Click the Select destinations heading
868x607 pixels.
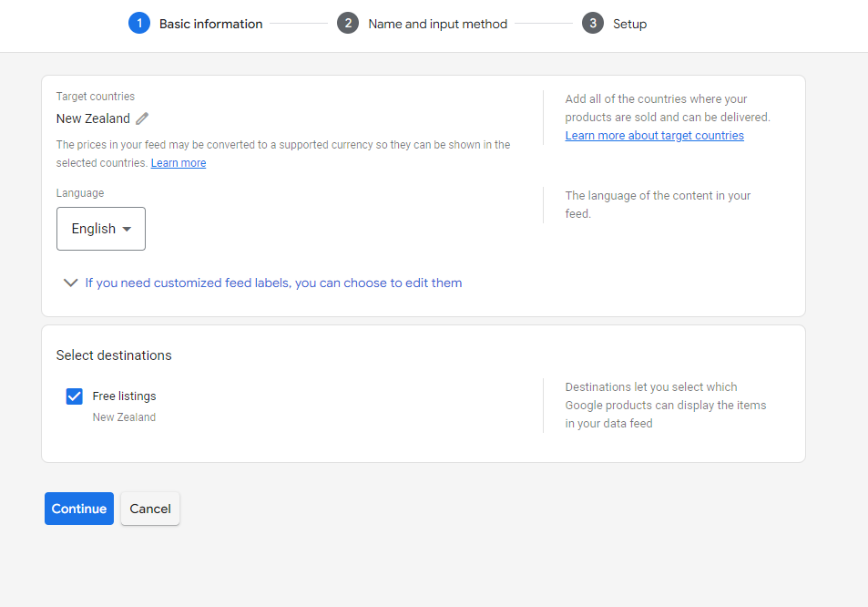point(114,355)
